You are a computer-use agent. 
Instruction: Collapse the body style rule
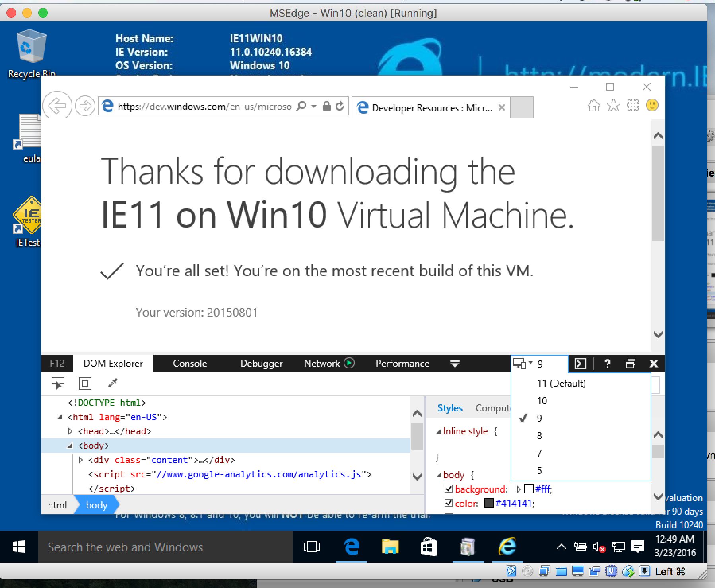(x=439, y=475)
